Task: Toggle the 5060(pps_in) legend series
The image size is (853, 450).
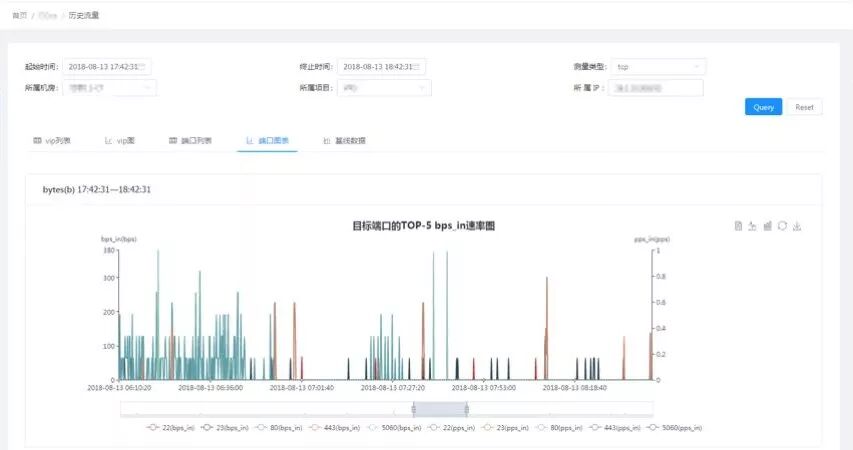Action: (675, 428)
